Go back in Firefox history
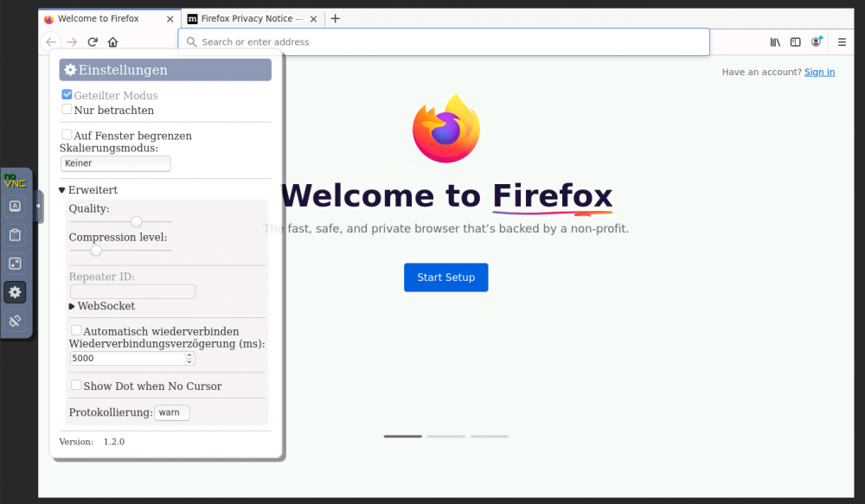Viewport: 865px width, 504px height. point(51,41)
